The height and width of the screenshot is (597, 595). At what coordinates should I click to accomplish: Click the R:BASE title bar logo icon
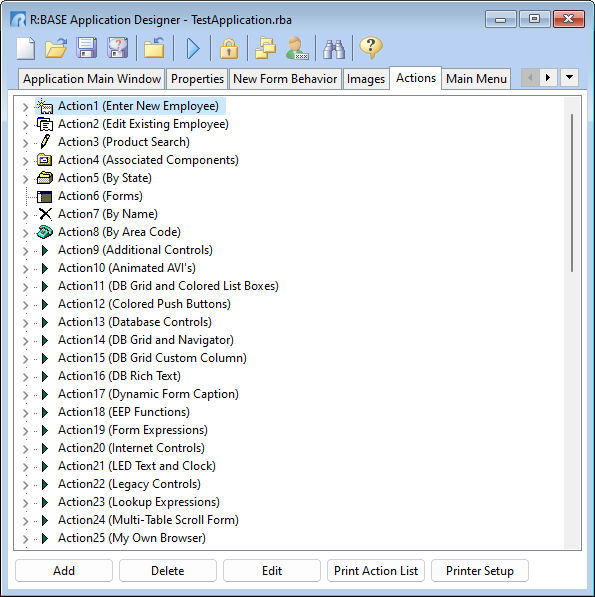pos(18,19)
